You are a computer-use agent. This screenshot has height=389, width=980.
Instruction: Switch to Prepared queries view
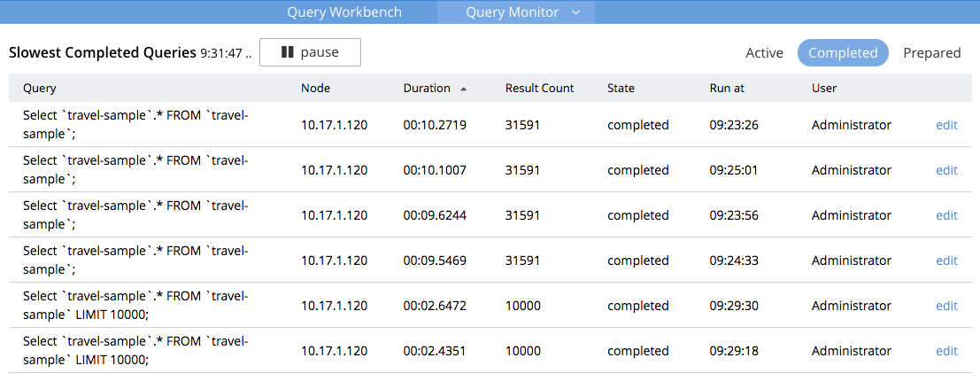click(x=931, y=53)
